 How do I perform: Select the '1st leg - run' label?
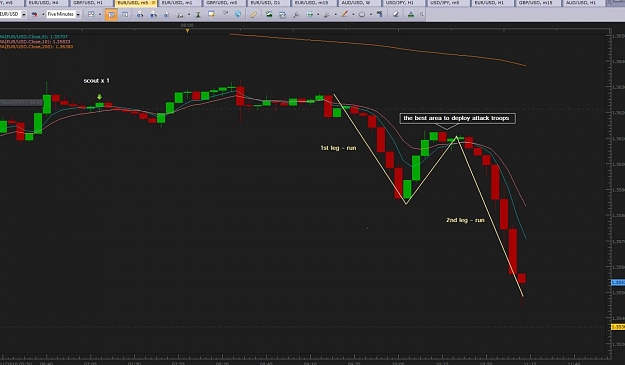[x=338, y=148]
